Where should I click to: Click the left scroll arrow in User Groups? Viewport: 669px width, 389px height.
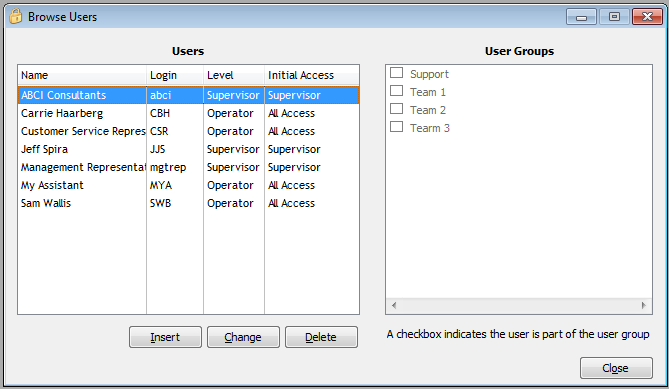[394, 305]
